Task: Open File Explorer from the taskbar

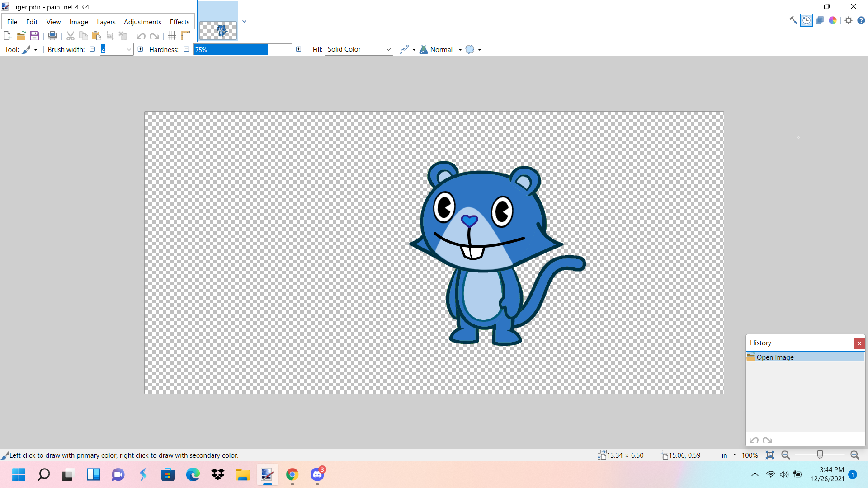Action: tap(242, 474)
